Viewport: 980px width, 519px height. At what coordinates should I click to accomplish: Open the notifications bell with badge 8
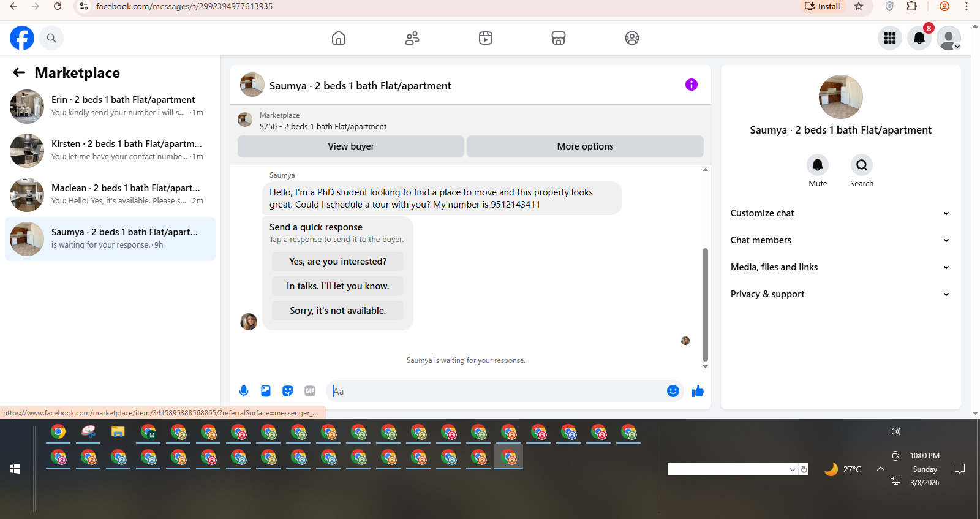[919, 38]
